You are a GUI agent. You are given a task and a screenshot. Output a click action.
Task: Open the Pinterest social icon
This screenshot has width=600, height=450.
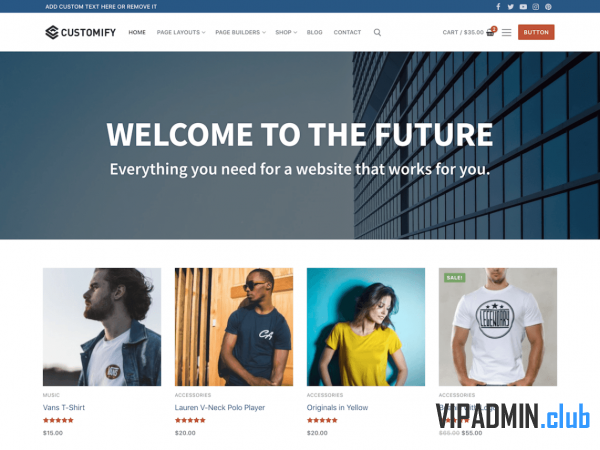[548, 7]
